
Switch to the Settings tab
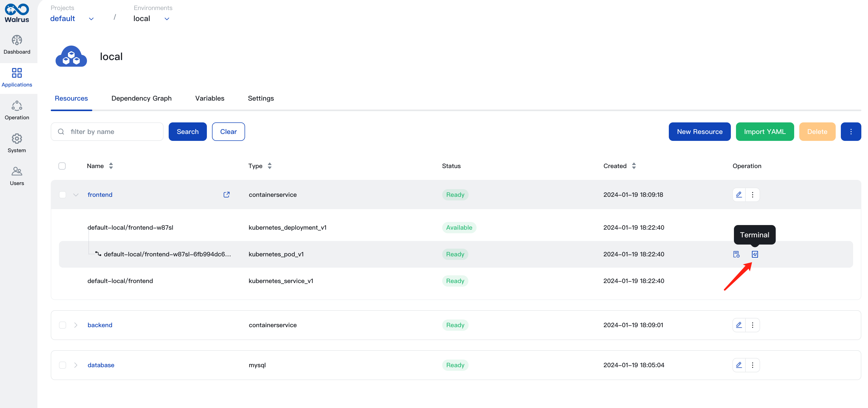[261, 98]
